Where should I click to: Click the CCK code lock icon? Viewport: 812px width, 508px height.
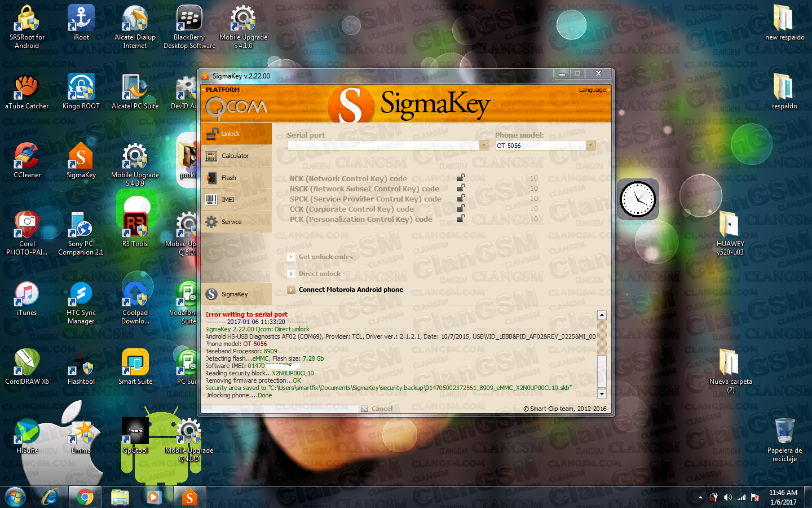[461, 208]
